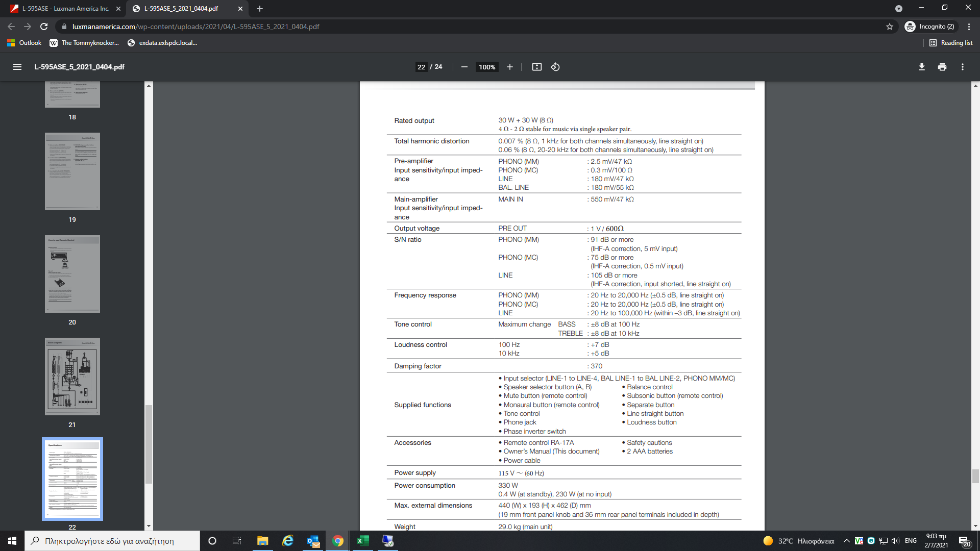Reload the current page
Image resolution: width=980 pixels, height=551 pixels.
[44, 27]
